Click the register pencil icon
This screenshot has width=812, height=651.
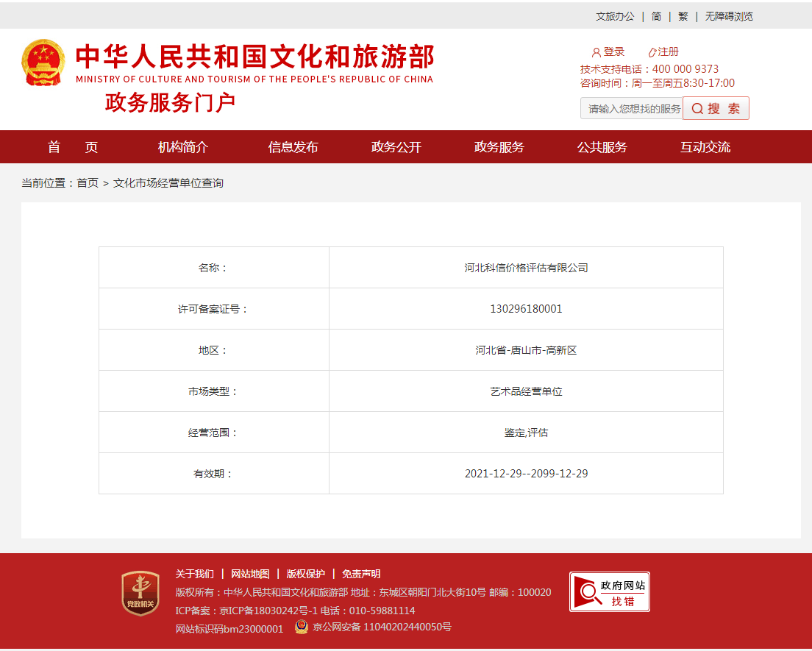click(x=652, y=52)
